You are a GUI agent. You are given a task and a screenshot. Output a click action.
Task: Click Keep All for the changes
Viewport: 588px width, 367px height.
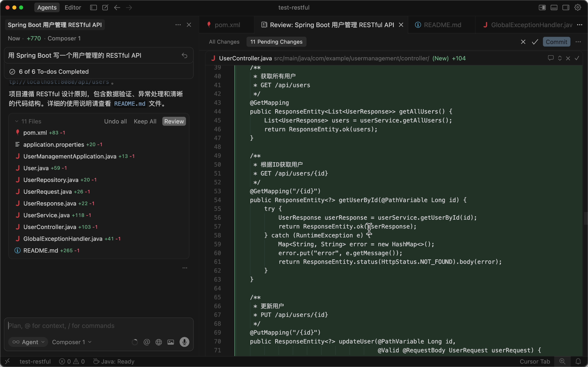pos(145,121)
